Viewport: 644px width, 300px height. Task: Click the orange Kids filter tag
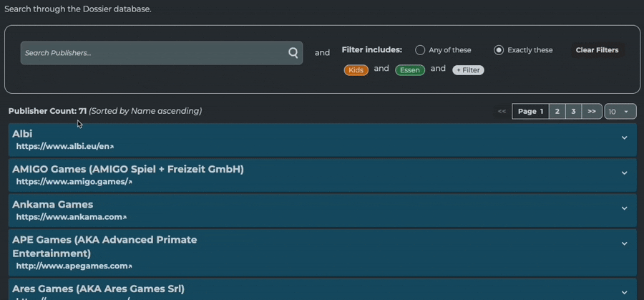click(x=356, y=70)
